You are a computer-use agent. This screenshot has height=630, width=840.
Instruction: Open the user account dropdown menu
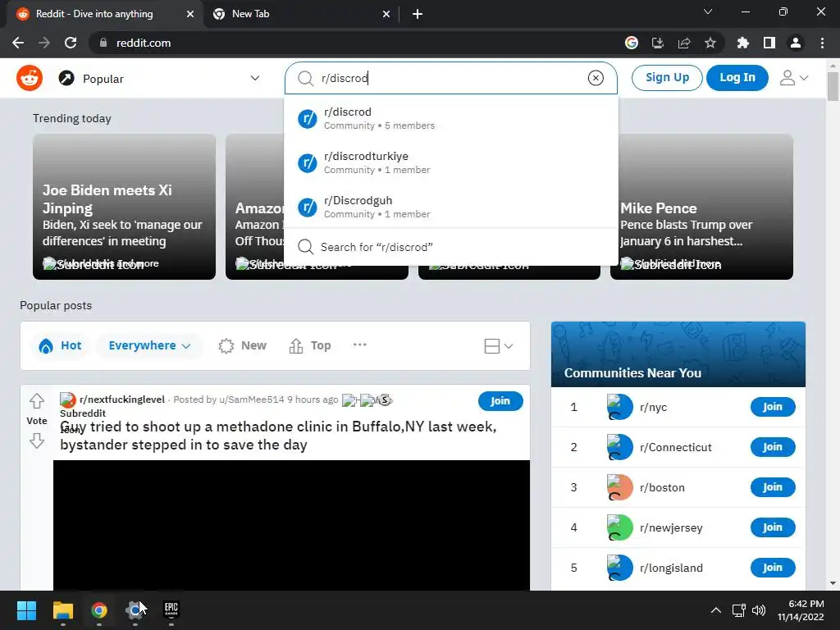click(x=793, y=78)
